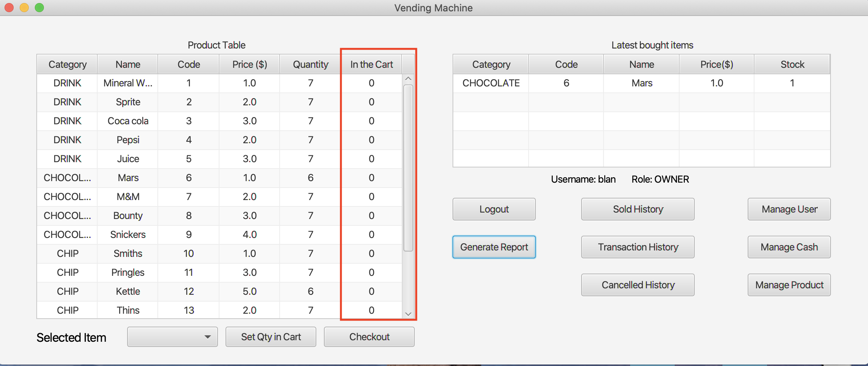This screenshot has height=366, width=868.
Task: Open Cancelled History
Action: coord(638,285)
